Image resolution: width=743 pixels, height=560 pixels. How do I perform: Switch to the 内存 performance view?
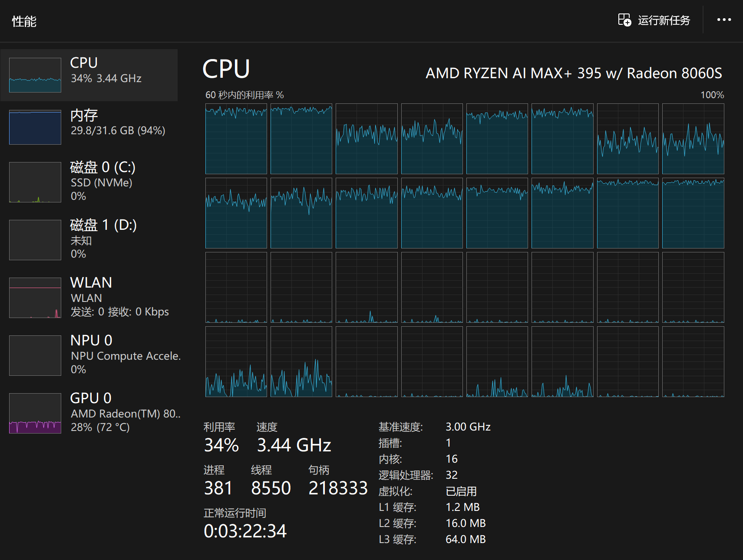[89, 127]
